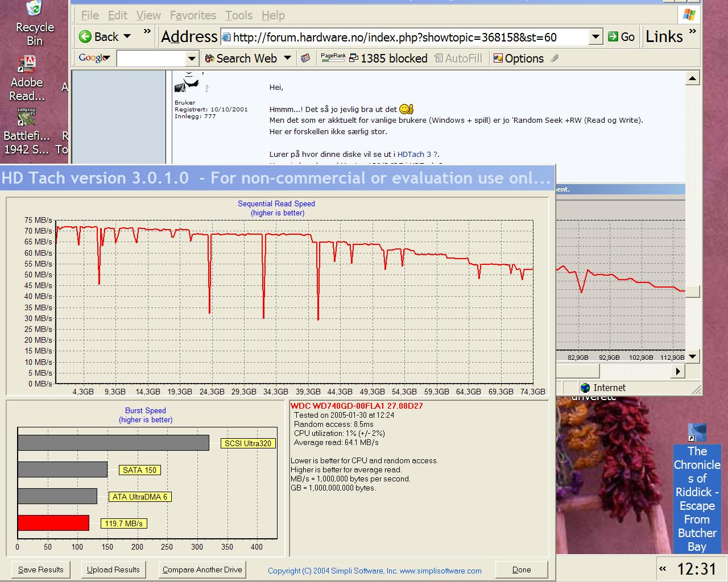The width and height of the screenshot is (728, 582).
Task: Click the HD Tach window title bar
Action: pos(277,178)
